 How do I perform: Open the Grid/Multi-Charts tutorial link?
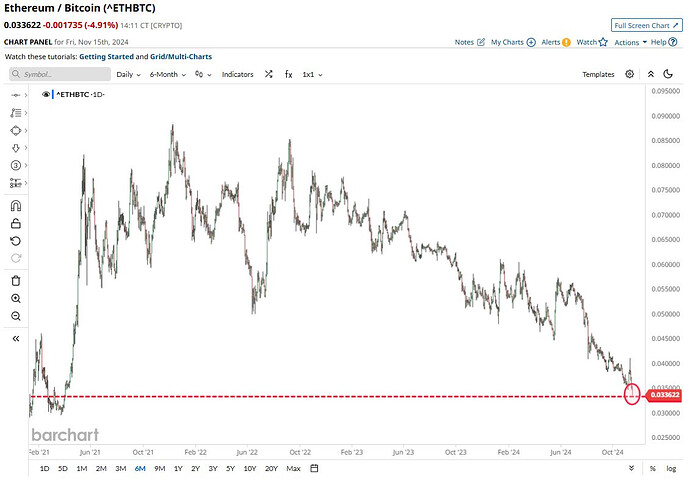point(181,57)
